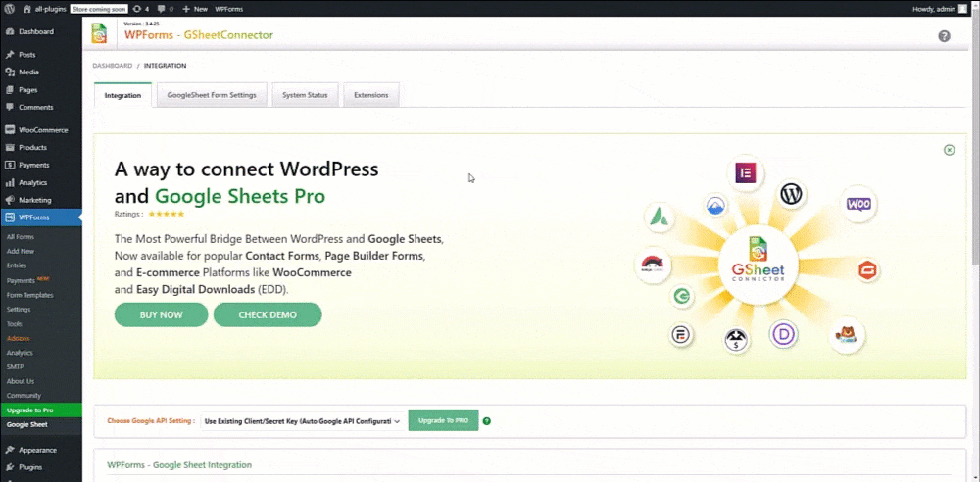This screenshot has height=482, width=980.
Task: Open WPForms in the top admin bar
Action: pyautogui.click(x=228, y=9)
